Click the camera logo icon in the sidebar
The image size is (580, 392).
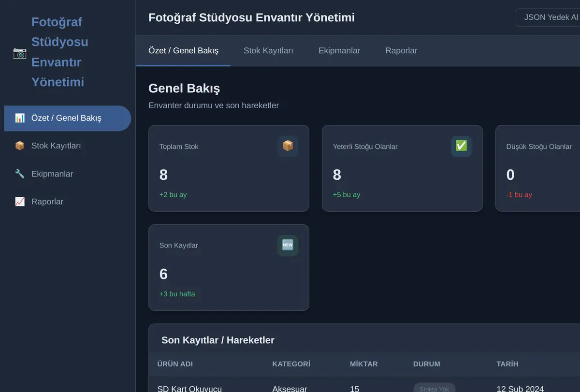click(x=20, y=53)
